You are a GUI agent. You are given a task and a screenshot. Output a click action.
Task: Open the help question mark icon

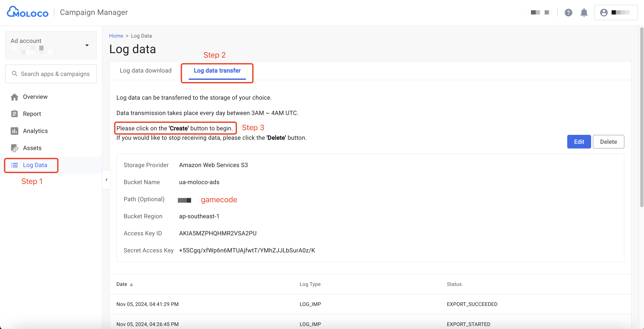[568, 13]
